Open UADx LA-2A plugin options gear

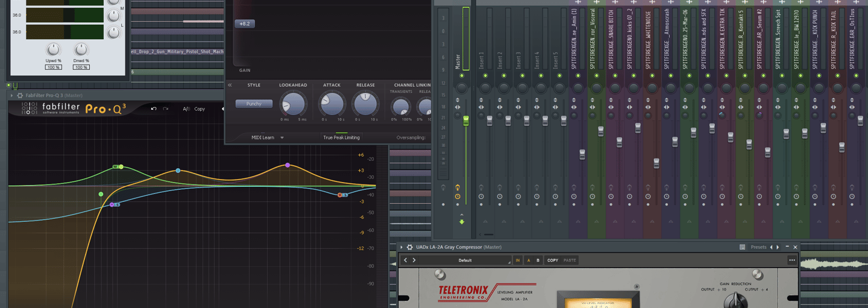click(410, 247)
